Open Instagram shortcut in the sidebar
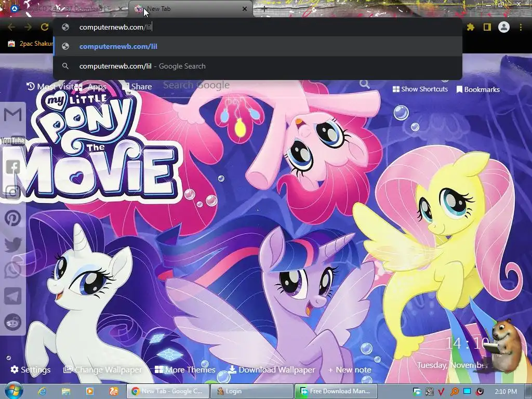This screenshot has height=399, width=532. coord(13,192)
